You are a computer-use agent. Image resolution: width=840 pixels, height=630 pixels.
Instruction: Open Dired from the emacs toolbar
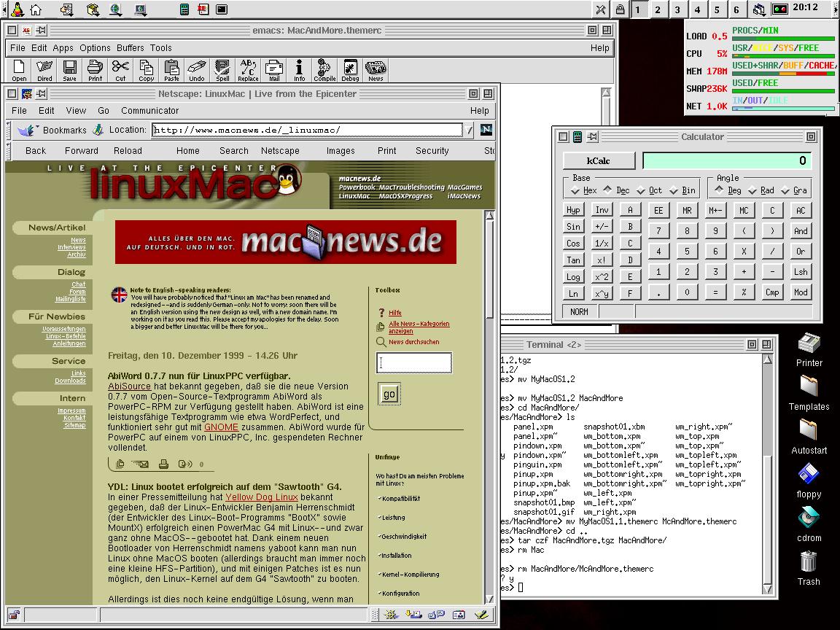click(x=44, y=70)
